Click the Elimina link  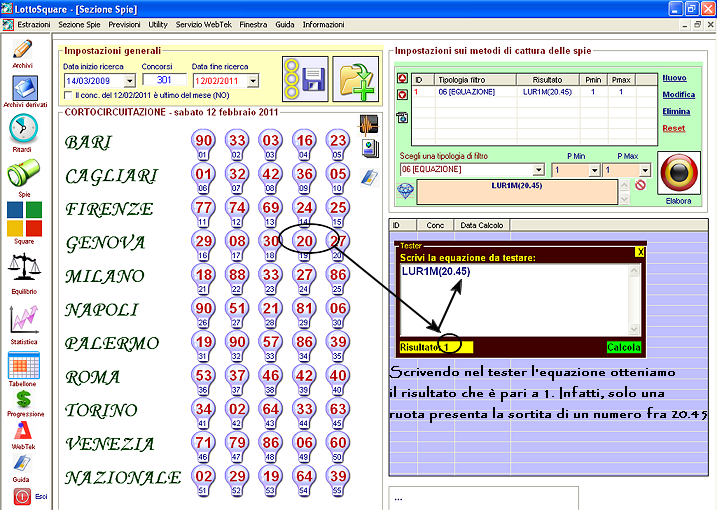coord(676,111)
